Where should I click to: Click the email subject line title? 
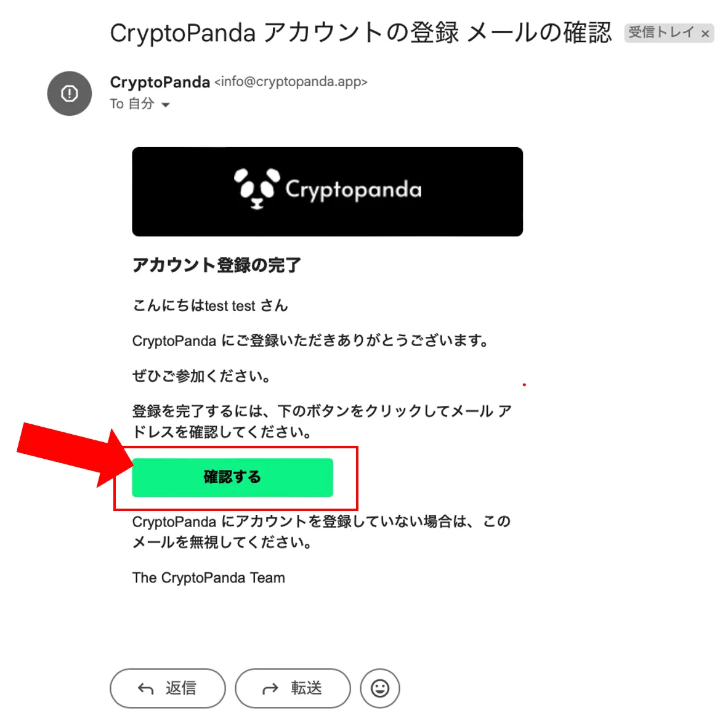(361, 33)
